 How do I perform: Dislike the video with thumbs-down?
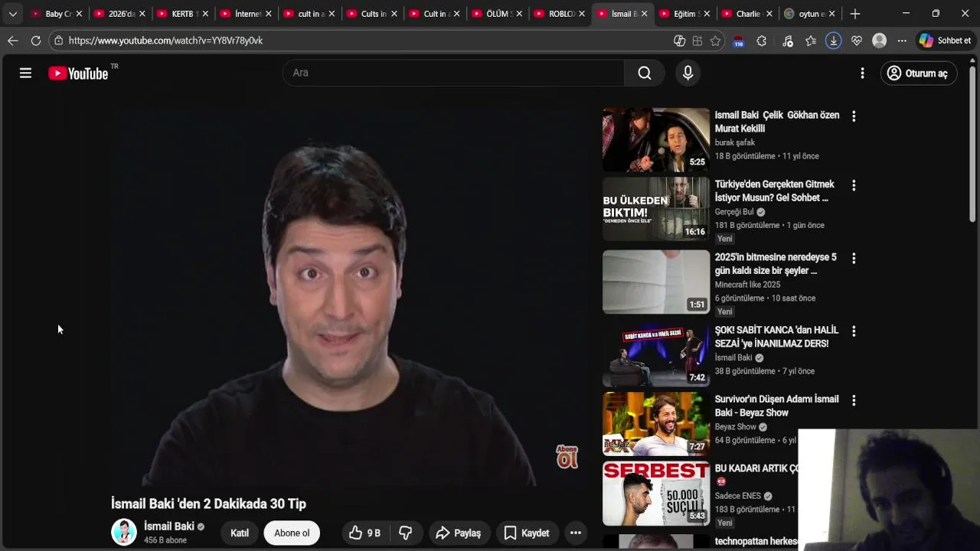406,533
